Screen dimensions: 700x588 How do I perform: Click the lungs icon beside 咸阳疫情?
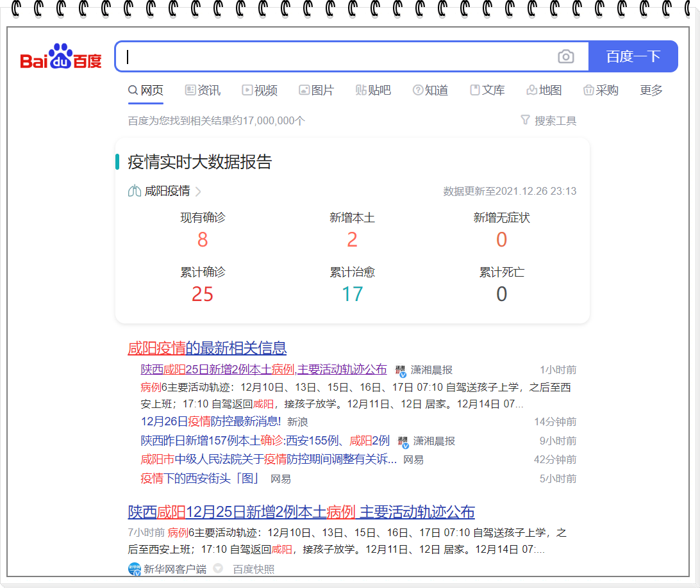135,191
